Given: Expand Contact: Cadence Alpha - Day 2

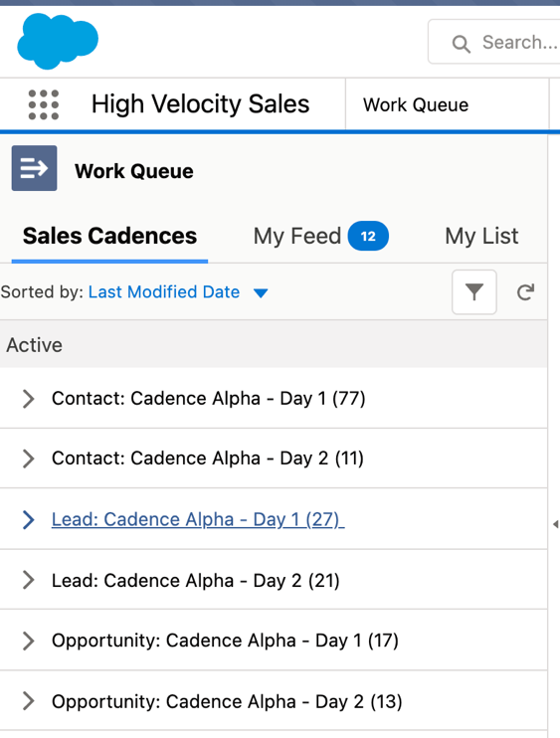Looking at the screenshot, I should coord(28,458).
